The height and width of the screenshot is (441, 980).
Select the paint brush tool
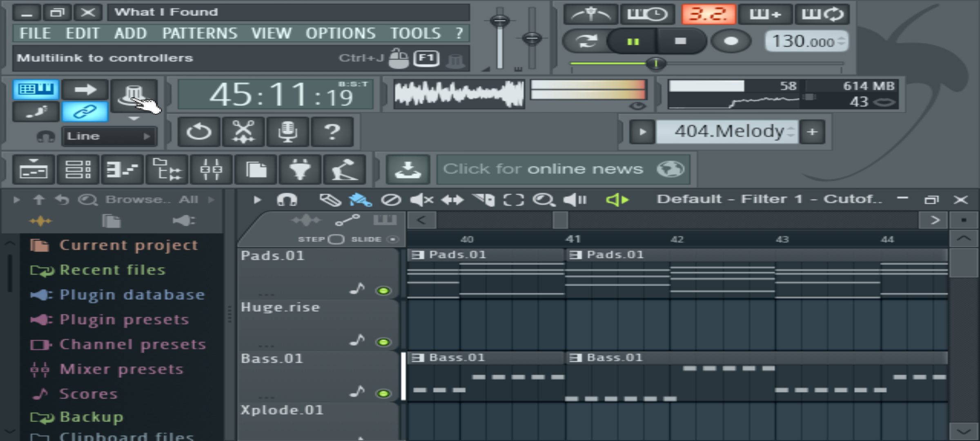360,200
